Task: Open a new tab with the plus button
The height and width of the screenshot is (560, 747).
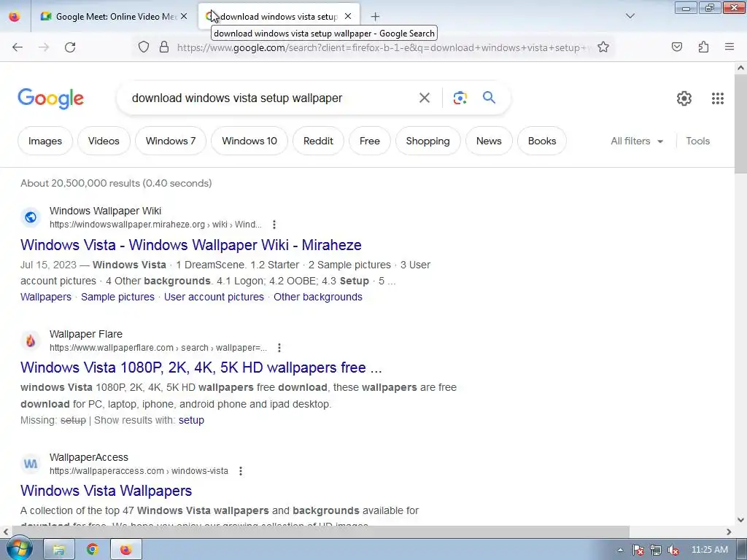Action: [375, 17]
